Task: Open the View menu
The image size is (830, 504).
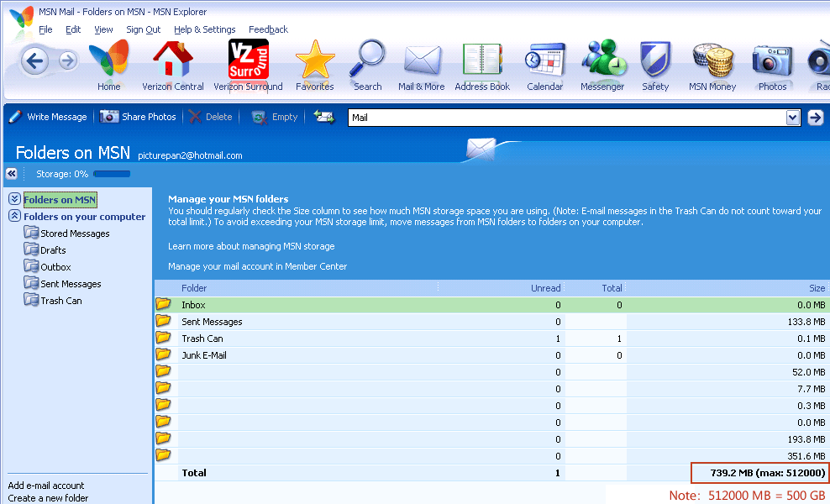Action: [x=103, y=29]
